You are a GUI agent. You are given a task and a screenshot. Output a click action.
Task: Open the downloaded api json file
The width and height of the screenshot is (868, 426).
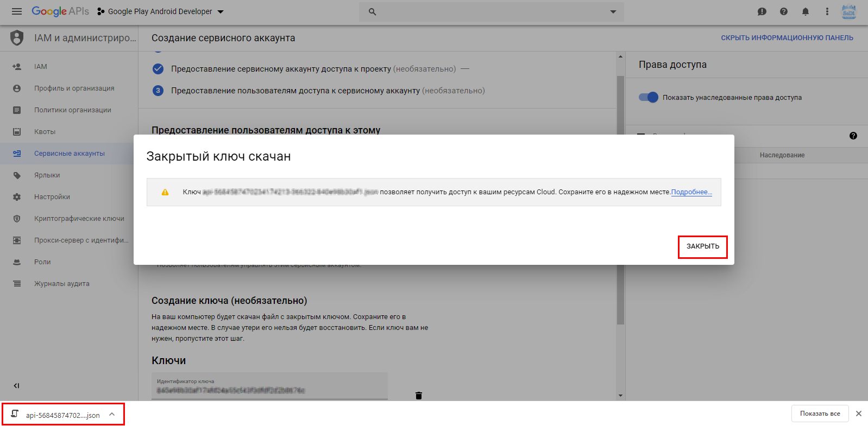[63, 415]
